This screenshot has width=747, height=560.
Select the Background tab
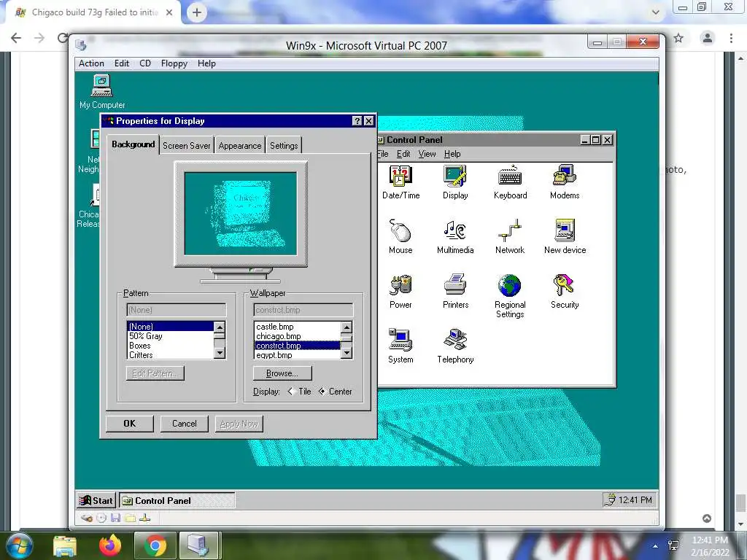[133, 144]
